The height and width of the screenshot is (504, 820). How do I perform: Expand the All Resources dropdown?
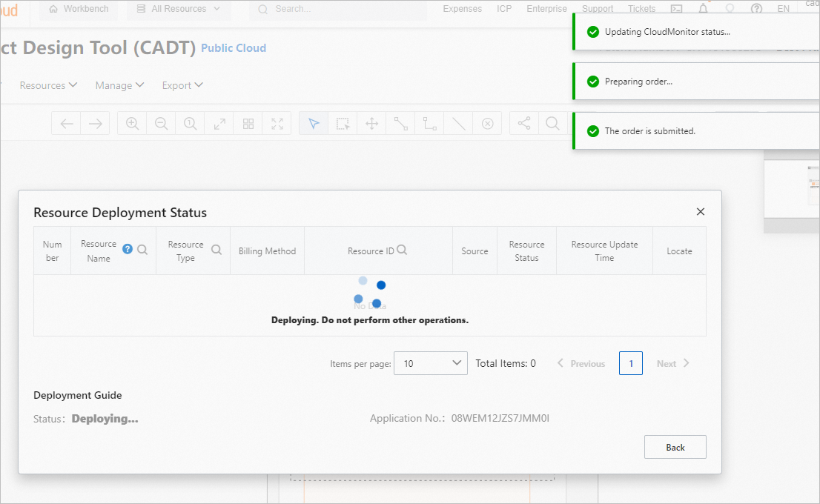[179, 9]
